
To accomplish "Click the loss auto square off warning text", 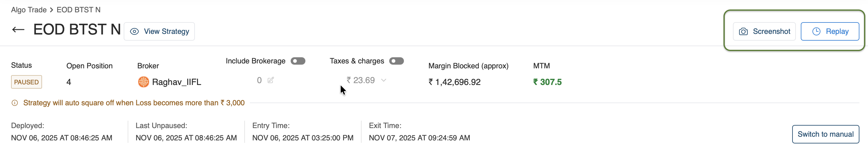I will pos(134,103).
